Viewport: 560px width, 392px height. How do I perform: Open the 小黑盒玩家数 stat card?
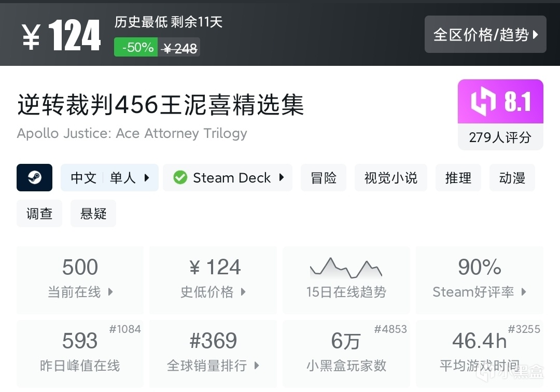(346, 354)
